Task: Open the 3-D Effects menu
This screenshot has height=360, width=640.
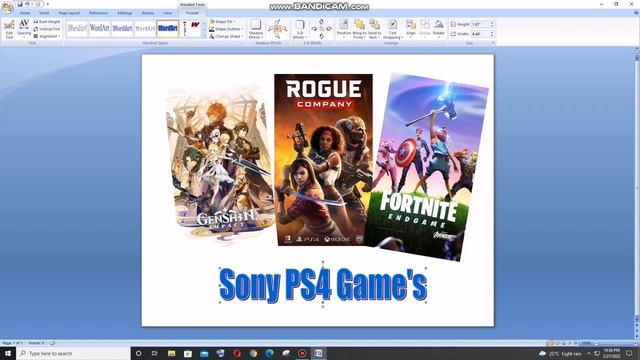Action: tap(300, 29)
